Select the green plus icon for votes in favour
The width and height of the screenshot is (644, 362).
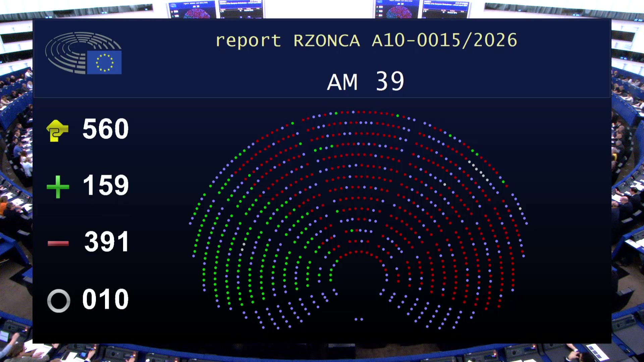57,186
